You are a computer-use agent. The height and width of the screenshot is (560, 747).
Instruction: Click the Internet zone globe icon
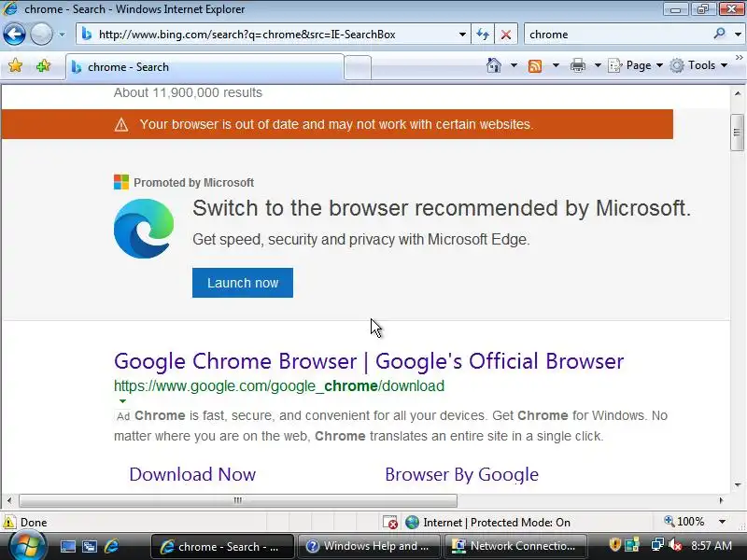tap(412, 523)
